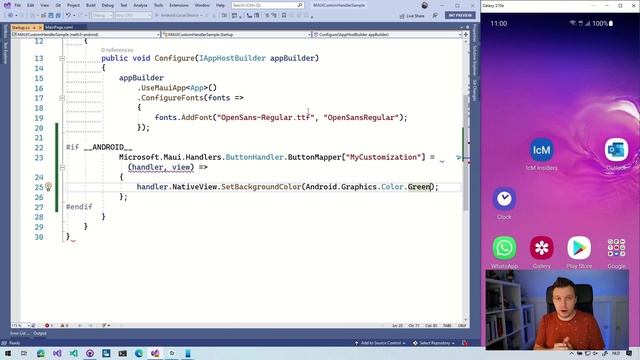640x360 pixels.
Task: Switch to the MainPage.xaml tab
Action: (x=59, y=27)
